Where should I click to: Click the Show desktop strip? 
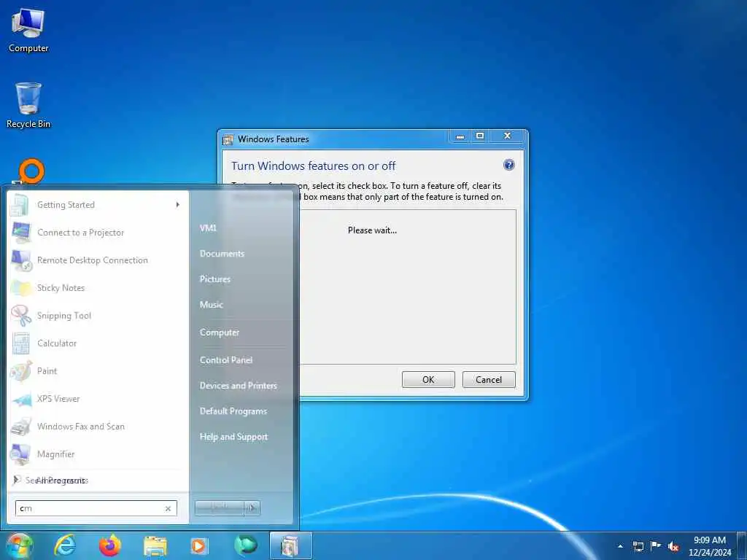pos(742,546)
